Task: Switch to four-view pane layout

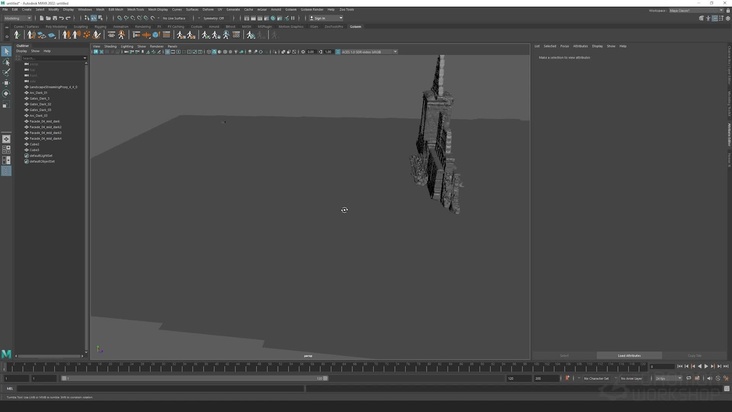Action: (6, 149)
